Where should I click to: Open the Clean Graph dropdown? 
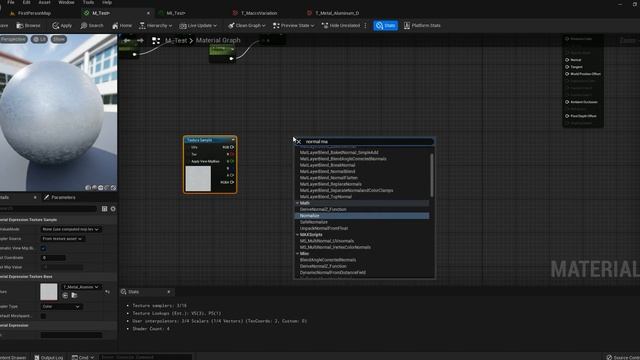tap(247, 25)
